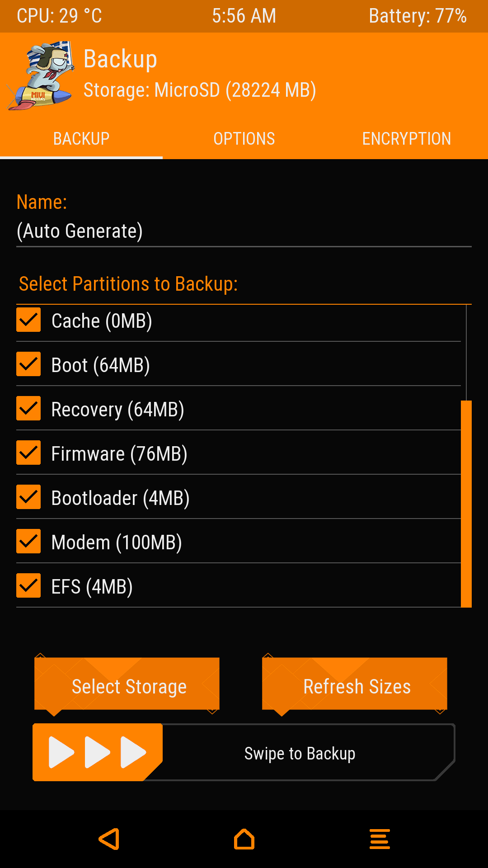Disable the EFS partition checkbox
This screenshot has height=868, width=488.
[x=28, y=586]
